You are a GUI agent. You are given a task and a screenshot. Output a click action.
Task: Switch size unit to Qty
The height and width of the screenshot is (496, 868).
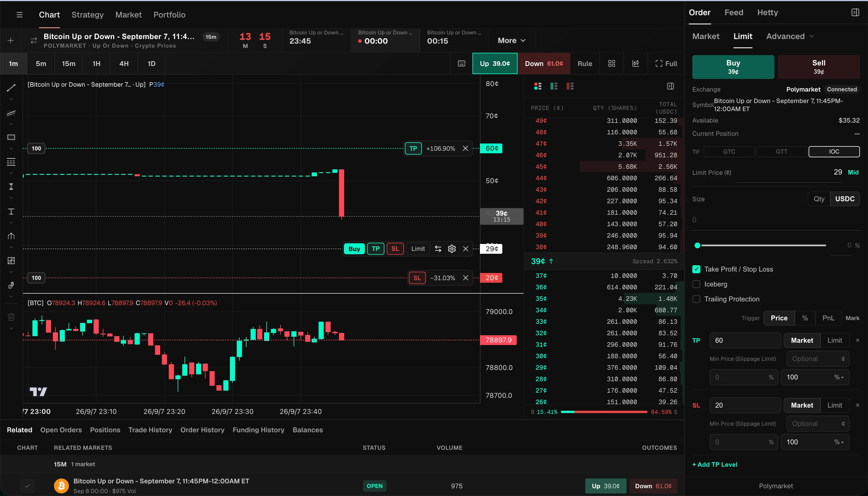[x=819, y=199]
